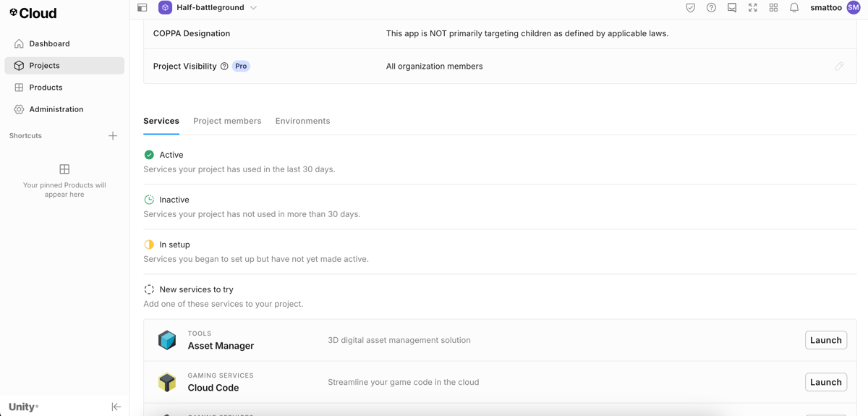Go to Dashboard in the sidebar
868x416 pixels.
[49, 43]
